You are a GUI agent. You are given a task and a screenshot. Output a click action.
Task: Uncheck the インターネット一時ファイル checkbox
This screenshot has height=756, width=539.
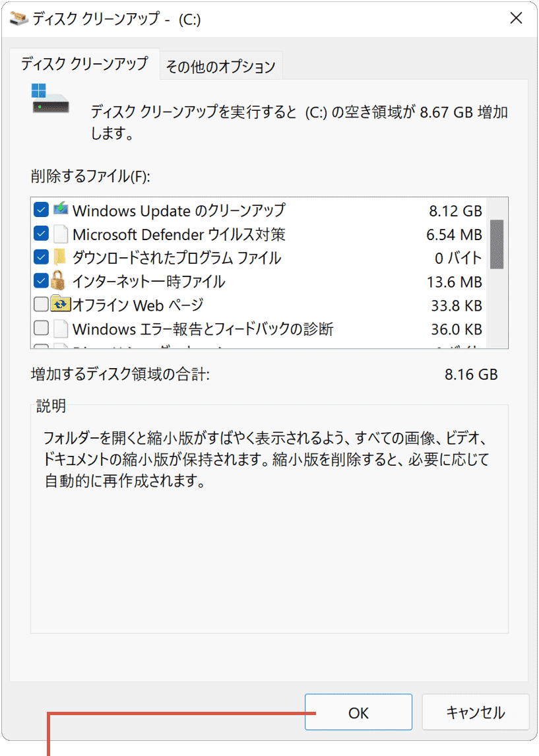(42, 280)
